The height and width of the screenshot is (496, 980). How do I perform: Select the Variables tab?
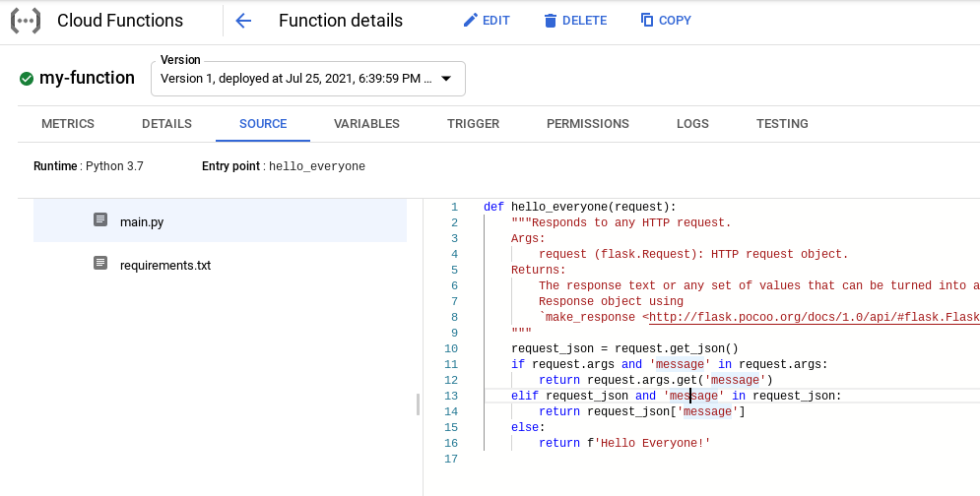click(x=366, y=124)
